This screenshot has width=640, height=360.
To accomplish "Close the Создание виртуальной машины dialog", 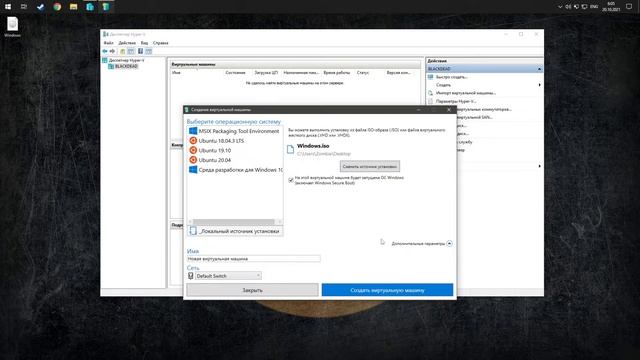I will point(449,110).
